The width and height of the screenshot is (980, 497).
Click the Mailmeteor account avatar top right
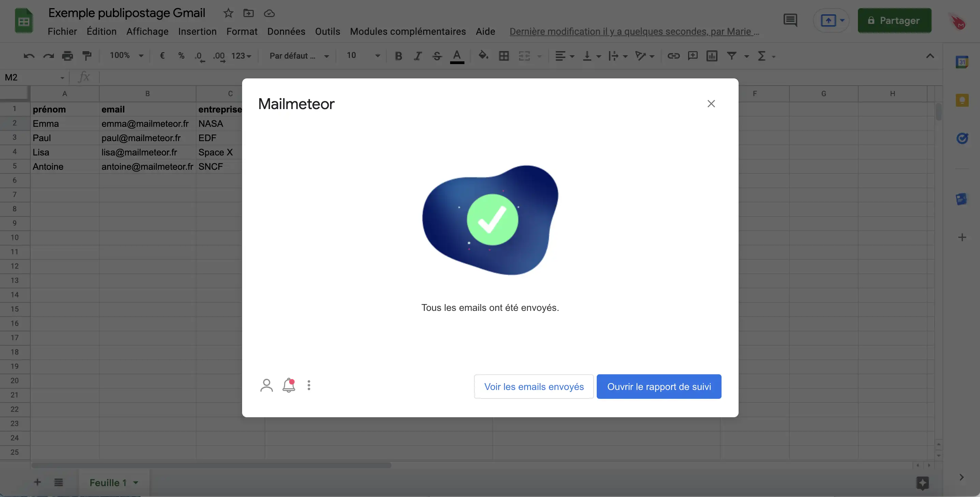coord(958,22)
